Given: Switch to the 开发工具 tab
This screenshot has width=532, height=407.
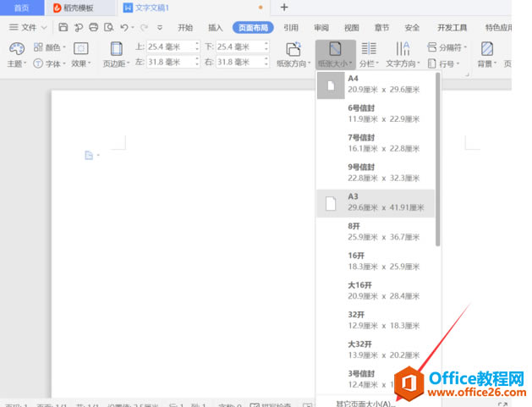Looking at the screenshot, I should 452,28.
